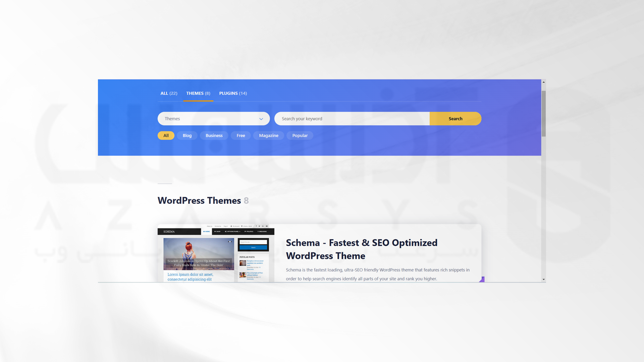Toggle the Plugins (14) category view

[233, 93]
